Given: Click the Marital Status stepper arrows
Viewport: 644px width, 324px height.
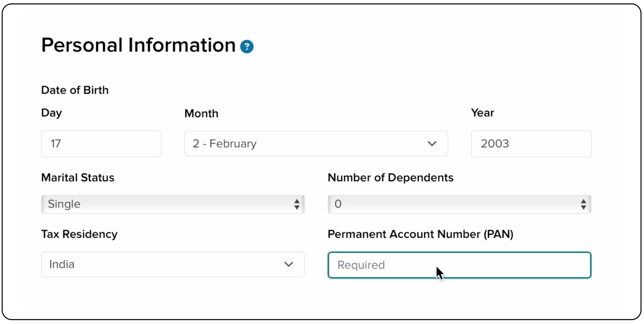Looking at the screenshot, I should click(297, 204).
